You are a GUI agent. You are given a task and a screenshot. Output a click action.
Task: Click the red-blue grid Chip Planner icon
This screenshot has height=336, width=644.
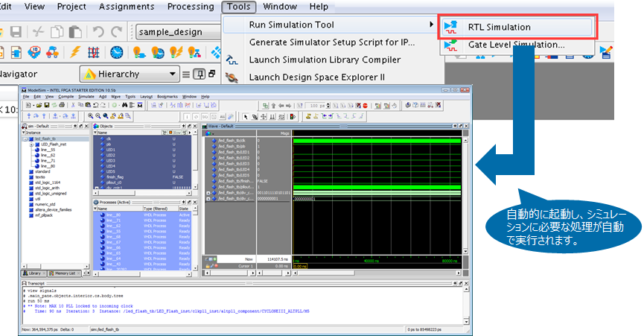[x=94, y=52]
